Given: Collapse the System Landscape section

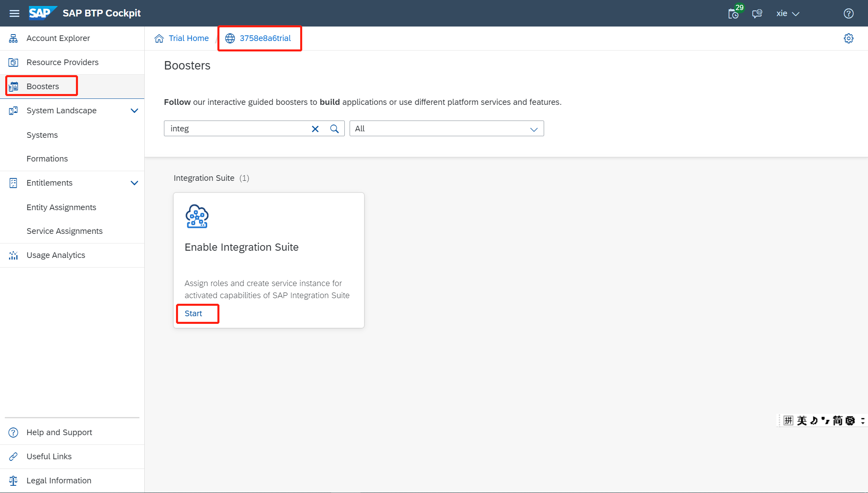Looking at the screenshot, I should [x=135, y=110].
